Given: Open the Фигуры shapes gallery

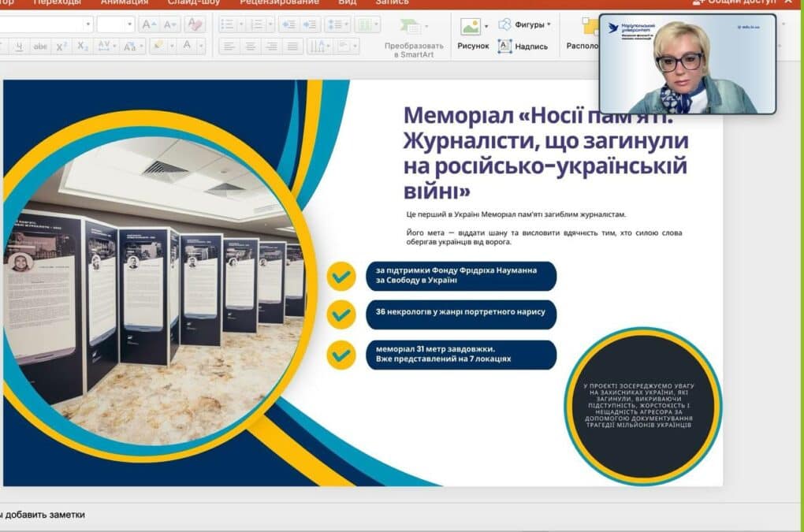Looking at the screenshot, I should point(524,24).
